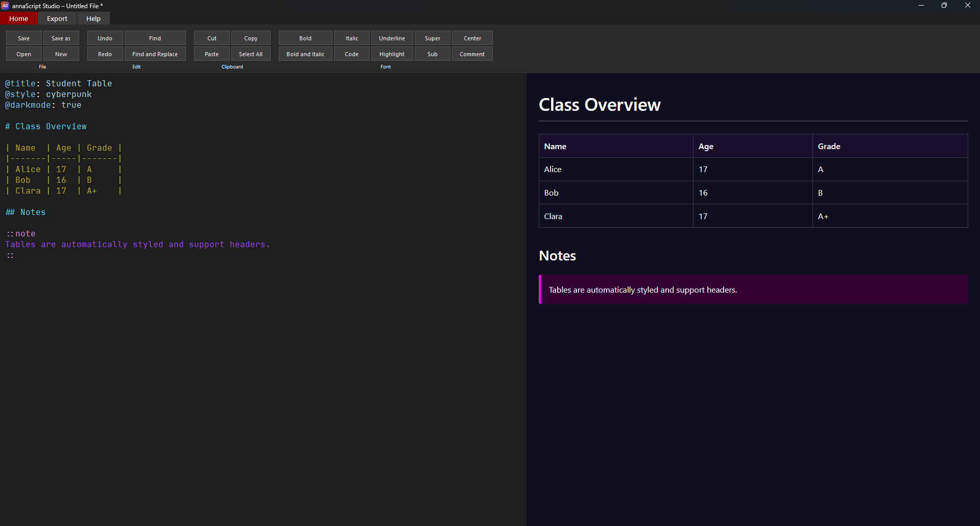The image size is (980, 526).
Task: Click the '@title: Student Table' editor line
Action: 59,84
